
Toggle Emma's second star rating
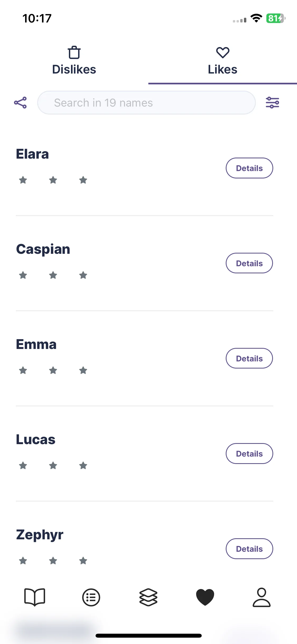pos(53,370)
